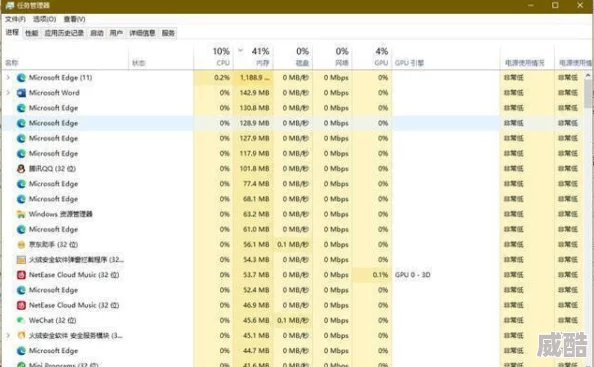Open the 文件(F) menu
The width and height of the screenshot is (594, 367).
tap(15, 19)
